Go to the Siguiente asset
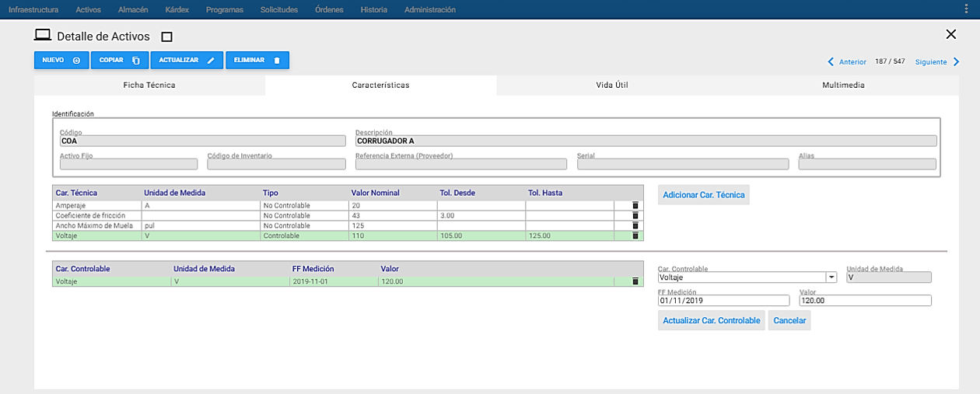980x394 pixels. coord(930,61)
